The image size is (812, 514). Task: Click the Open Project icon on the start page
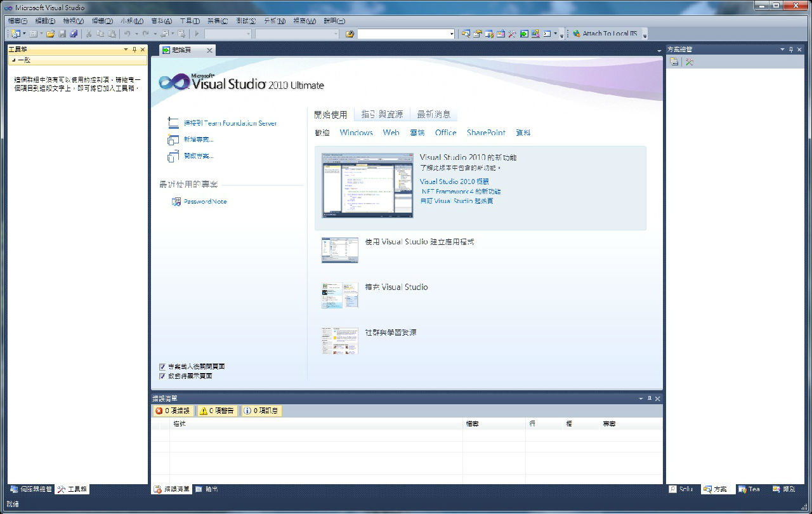pyautogui.click(x=174, y=155)
